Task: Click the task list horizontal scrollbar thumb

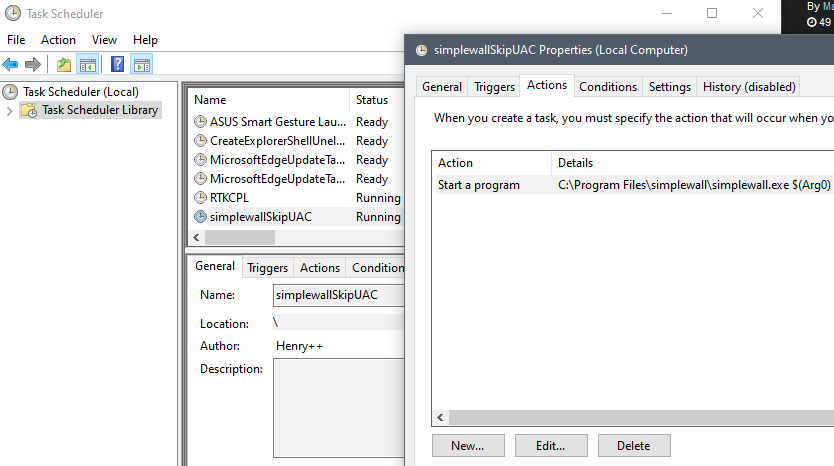Action: (x=239, y=238)
